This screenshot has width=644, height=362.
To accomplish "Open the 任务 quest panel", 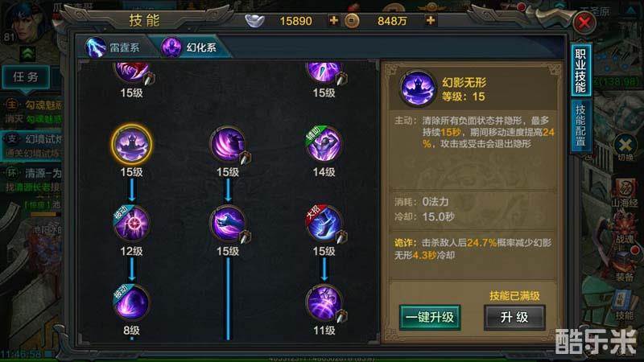I will (x=26, y=76).
